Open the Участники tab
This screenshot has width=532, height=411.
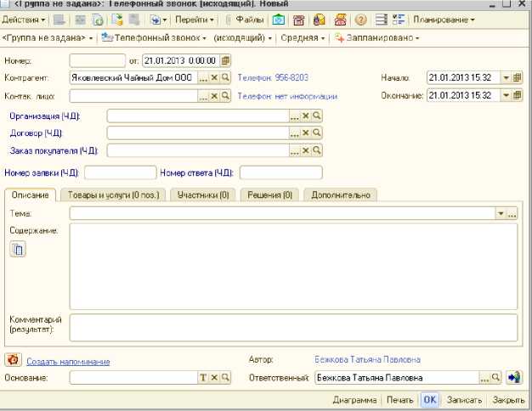pos(202,195)
